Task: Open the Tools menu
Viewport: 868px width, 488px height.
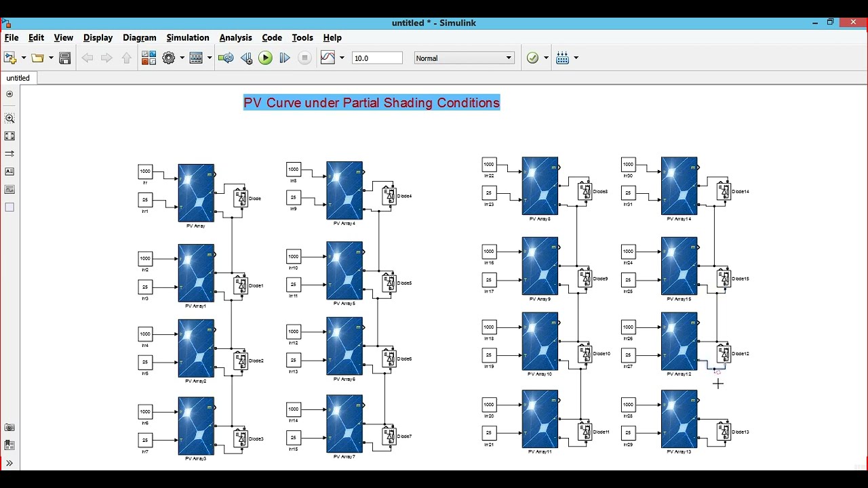Action: (302, 38)
